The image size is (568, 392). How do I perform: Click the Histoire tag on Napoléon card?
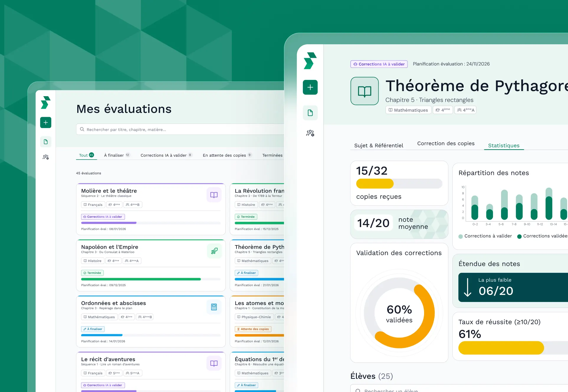click(x=93, y=261)
